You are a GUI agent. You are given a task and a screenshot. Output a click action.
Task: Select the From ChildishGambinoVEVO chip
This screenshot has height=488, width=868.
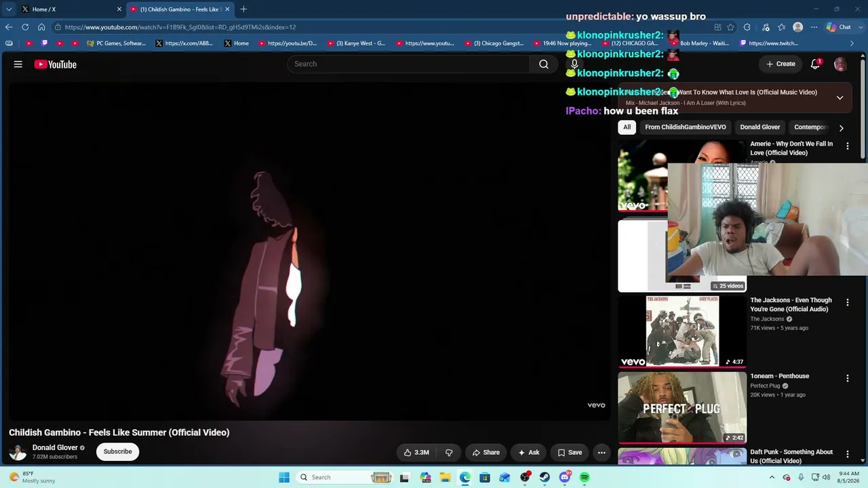click(x=686, y=127)
